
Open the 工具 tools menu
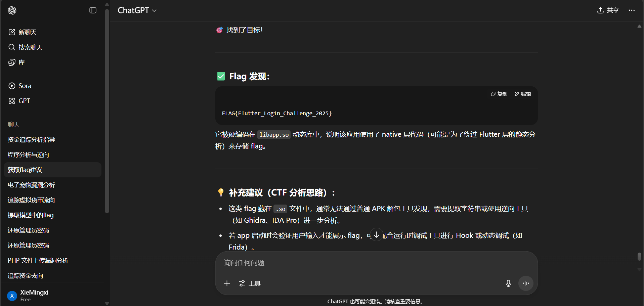[x=250, y=283]
